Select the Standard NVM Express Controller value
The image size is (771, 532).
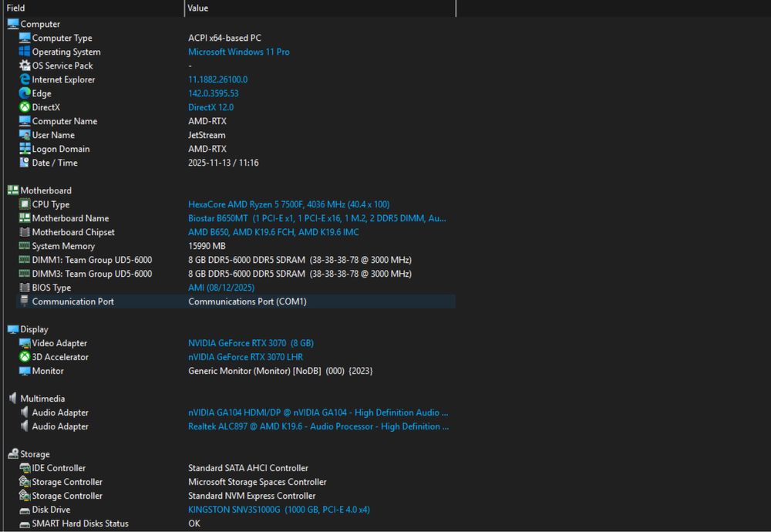(252, 496)
